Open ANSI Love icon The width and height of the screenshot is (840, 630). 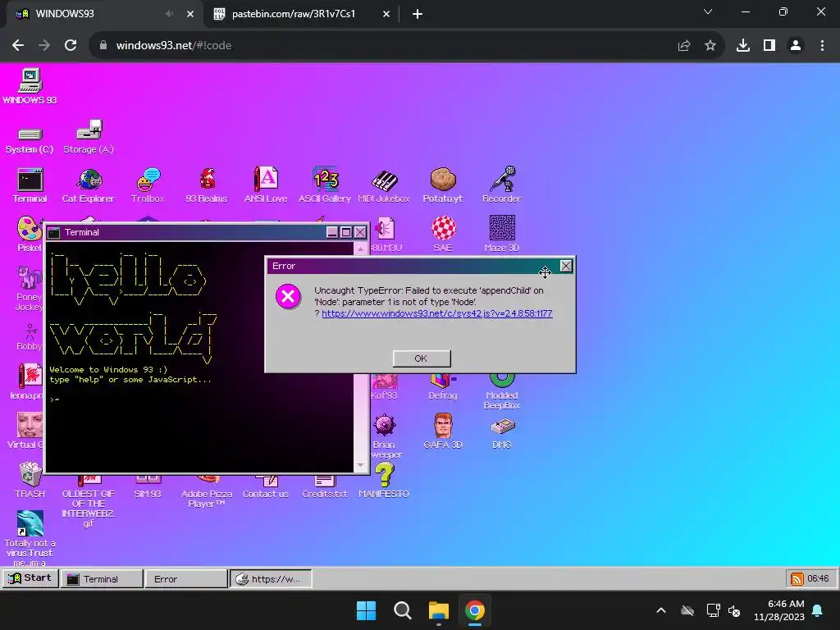click(x=266, y=185)
